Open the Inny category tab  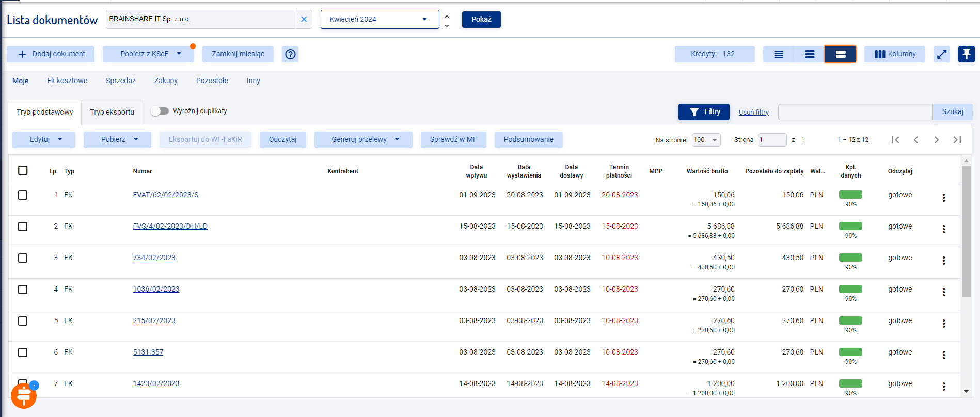pyautogui.click(x=254, y=81)
